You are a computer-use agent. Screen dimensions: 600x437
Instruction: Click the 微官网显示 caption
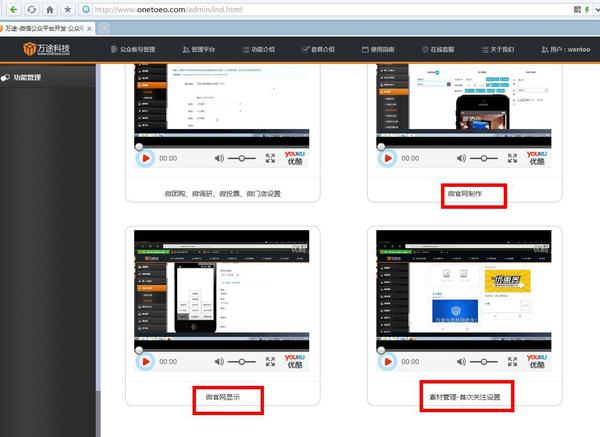click(223, 397)
